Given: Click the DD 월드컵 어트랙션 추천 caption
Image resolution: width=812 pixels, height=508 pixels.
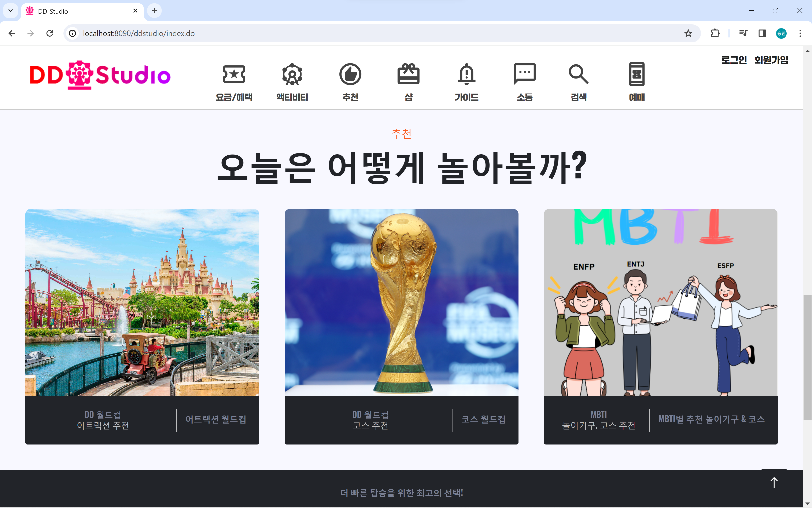Looking at the screenshot, I should (x=103, y=420).
